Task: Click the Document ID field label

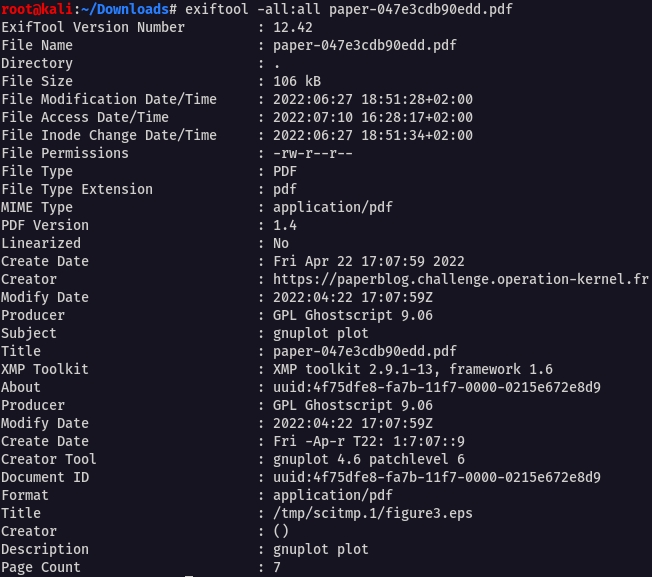Action: click(x=45, y=477)
